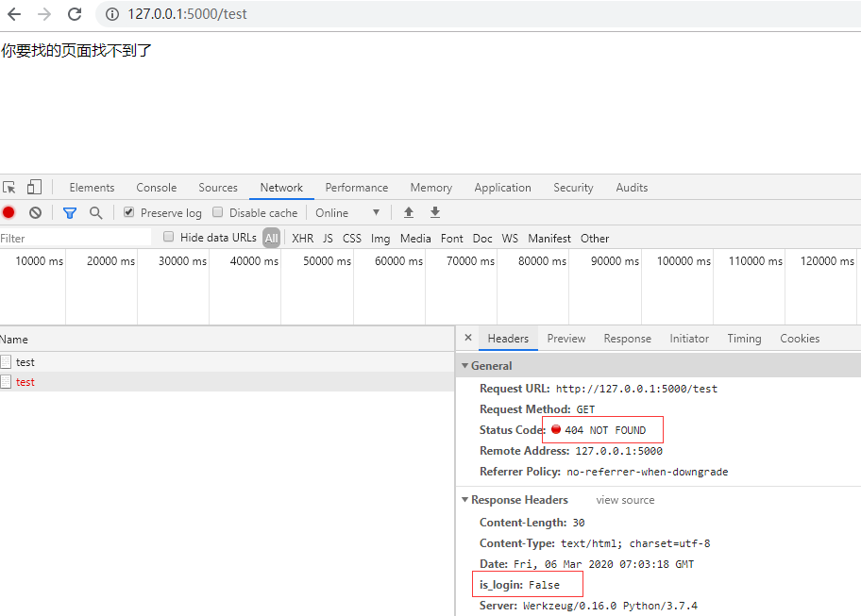861x616 pixels.
Task: Check the Hide data URLs checkbox
Action: [169, 237]
